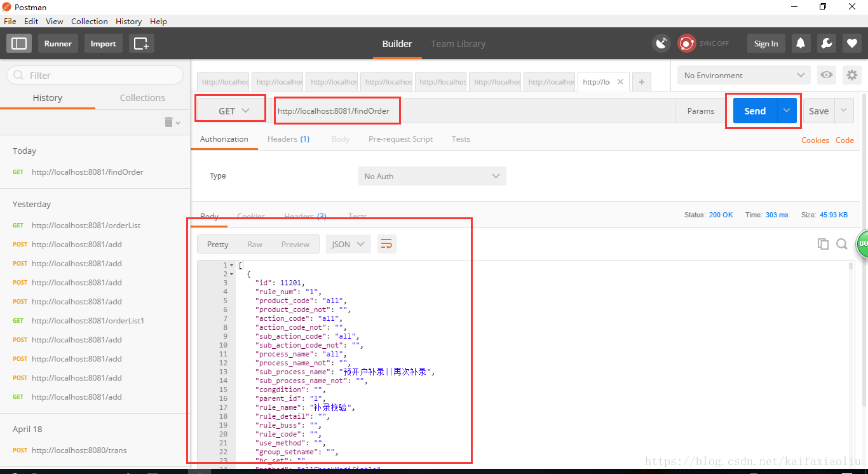Viewport: 868px width, 474px height.
Task: Click the Params button
Action: click(701, 111)
